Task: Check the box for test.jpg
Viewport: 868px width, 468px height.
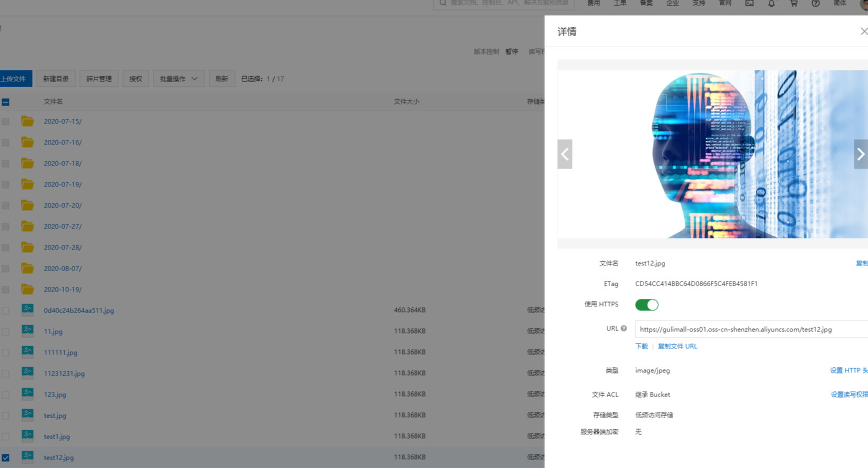Action: (x=5, y=415)
